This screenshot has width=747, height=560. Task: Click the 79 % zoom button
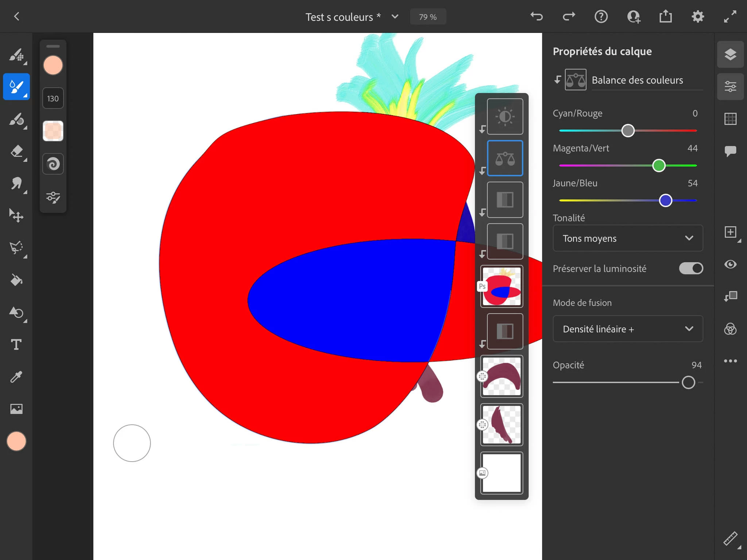coord(427,17)
